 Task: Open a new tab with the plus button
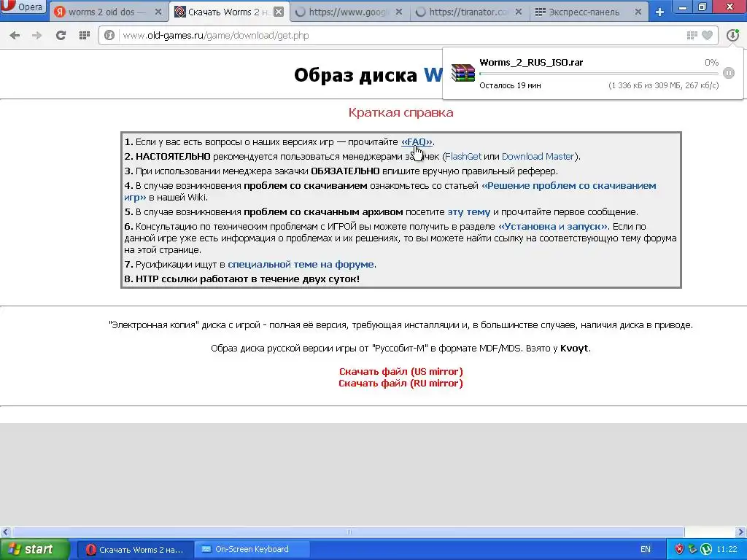pyautogui.click(x=659, y=12)
